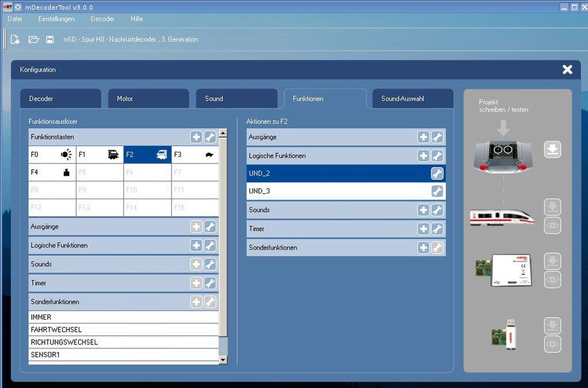Select the F3 function key cell
588x388 pixels.
[x=195, y=154]
